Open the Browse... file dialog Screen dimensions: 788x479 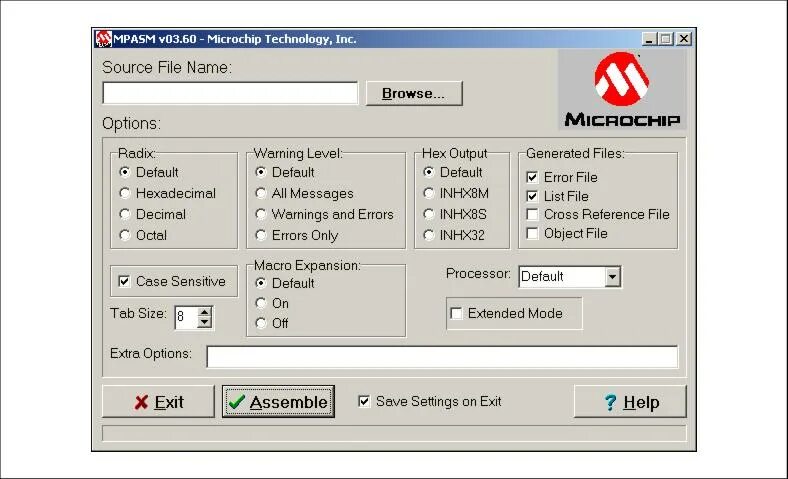coord(414,93)
